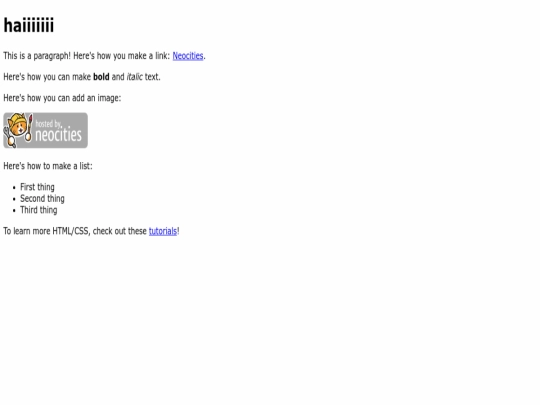Click the 'Here's how to make a list:' text
540x405 pixels.
[48, 166]
